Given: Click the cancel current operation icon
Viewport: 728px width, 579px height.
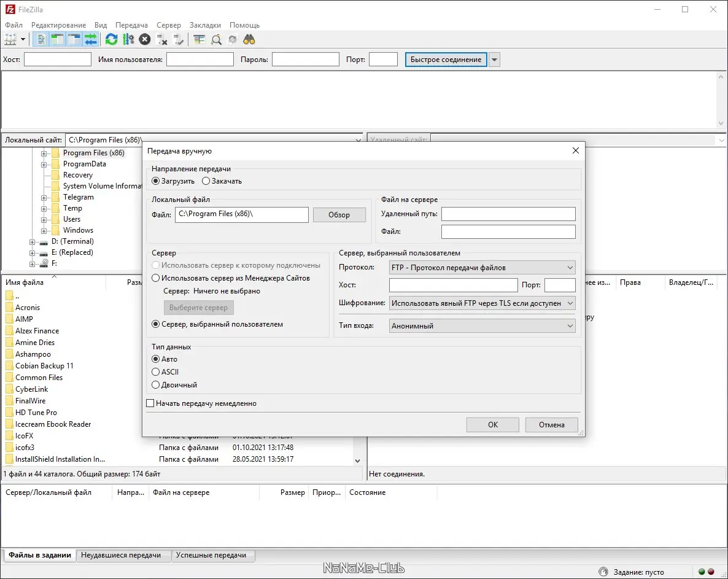Looking at the screenshot, I should (145, 39).
